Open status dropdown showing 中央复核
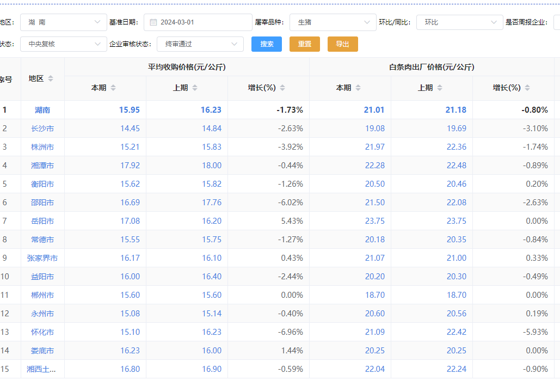560x392 pixels. 64,44
